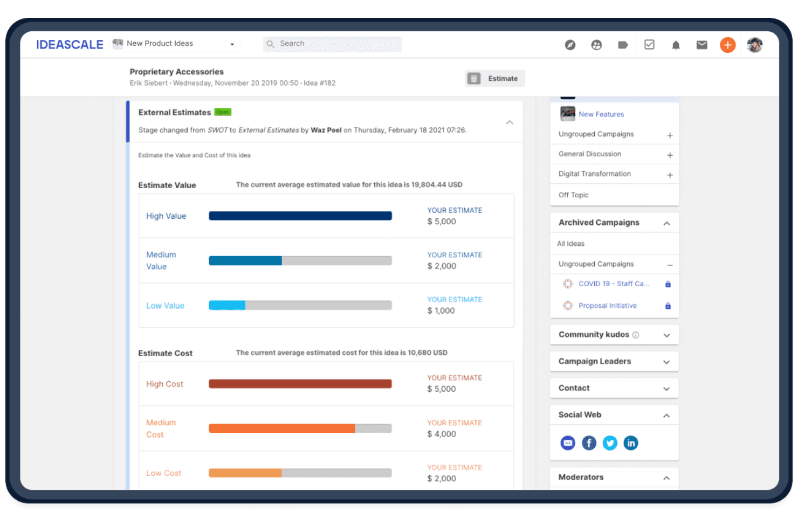Open the New Features campaign link
The height and width of the screenshot is (532, 798).
pyautogui.click(x=601, y=114)
